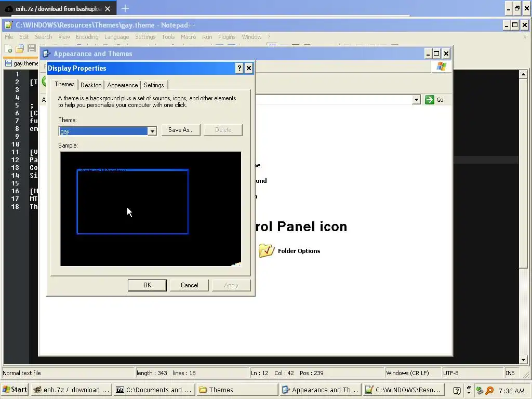The height and width of the screenshot is (399, 532).
Task: Click the Save As... button
Action: pos(181,130)
